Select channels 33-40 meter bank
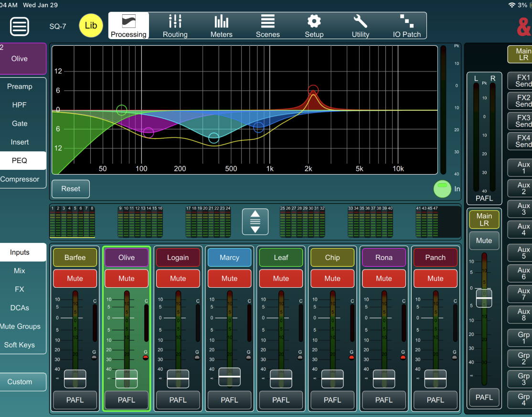The image size is (532, 417). 370,222
